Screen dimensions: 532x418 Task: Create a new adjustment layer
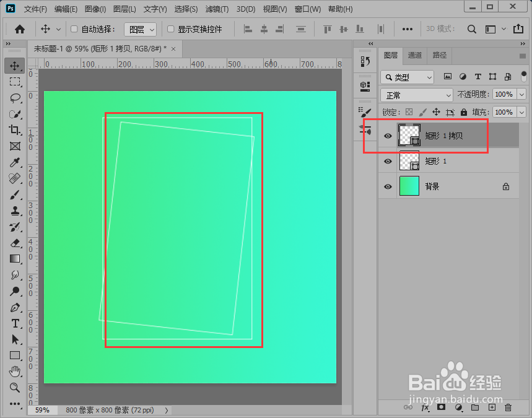pos(458,407)
